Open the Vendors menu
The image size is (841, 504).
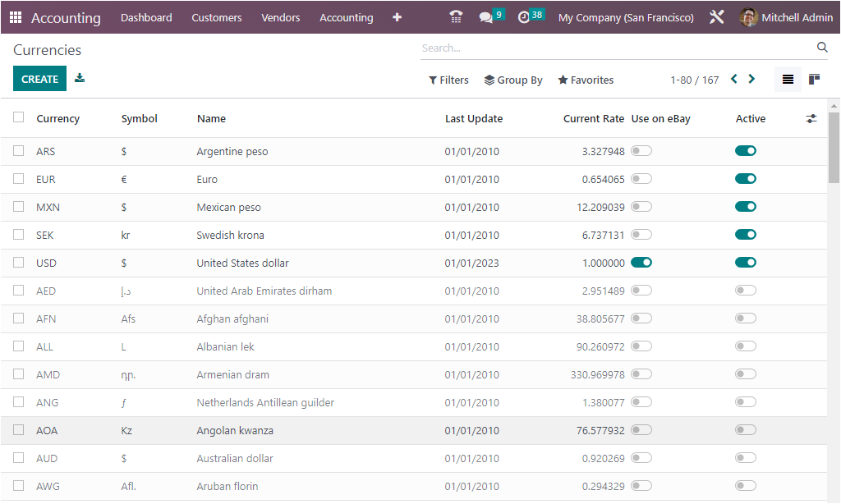point(281,17)
